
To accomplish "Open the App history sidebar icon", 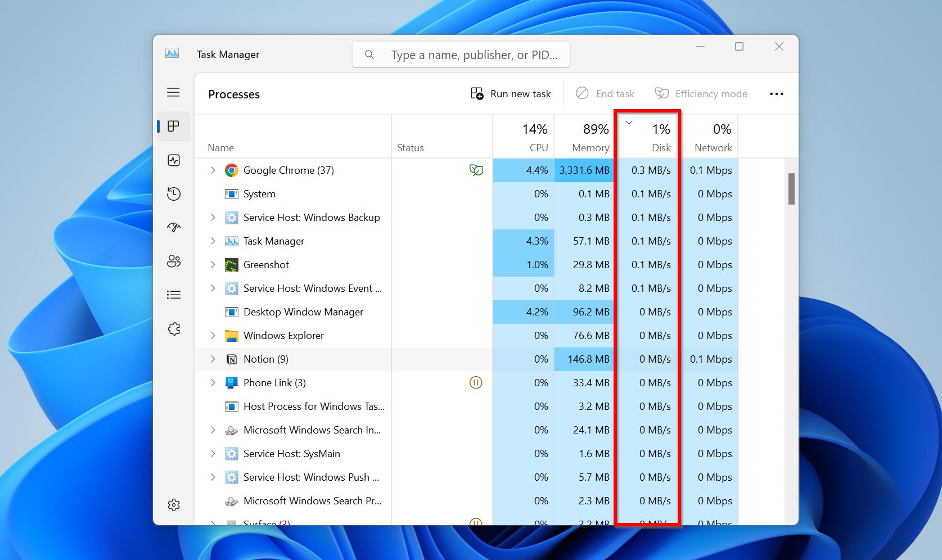I will pos(174,194).
